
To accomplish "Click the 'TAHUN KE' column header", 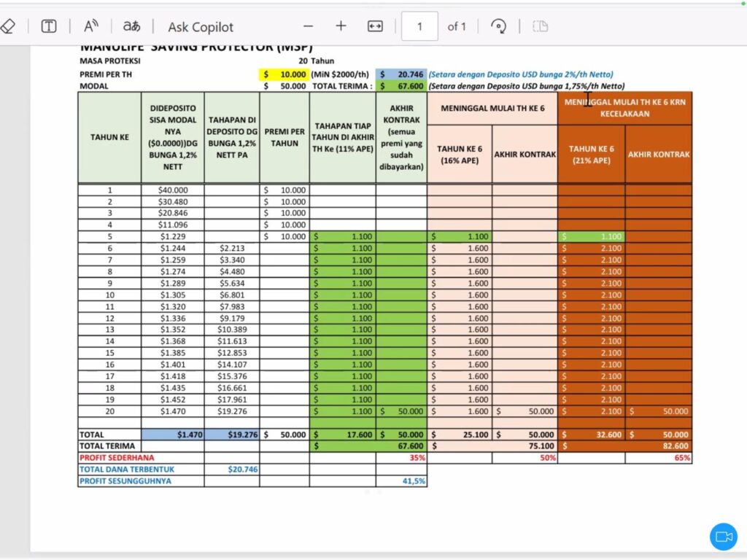I will point(109,137).
